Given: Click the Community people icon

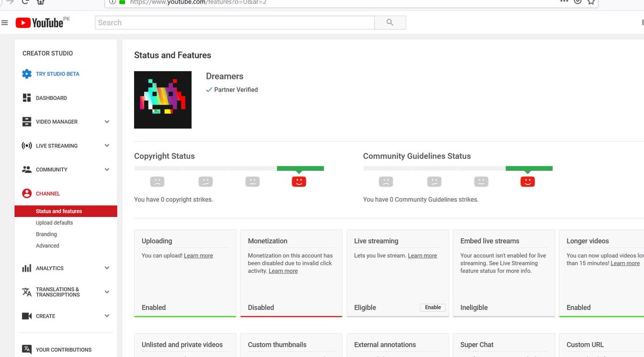Looking at the screenshot, I should point(27,169).
